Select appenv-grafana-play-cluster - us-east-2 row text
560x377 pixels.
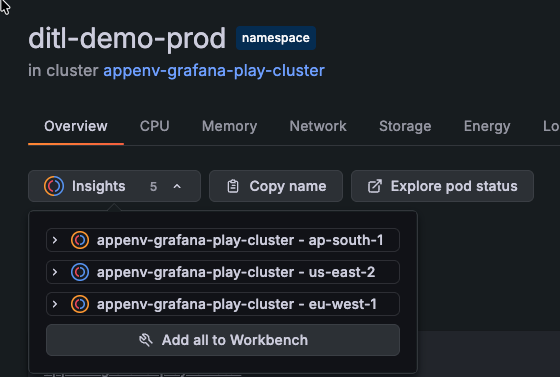(x=236, y=272)
